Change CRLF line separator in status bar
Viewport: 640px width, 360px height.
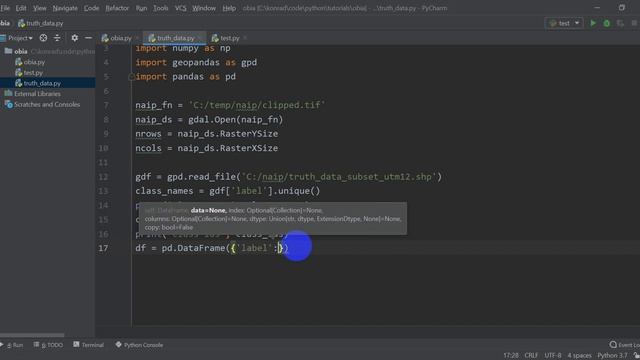tap(531, 356)
